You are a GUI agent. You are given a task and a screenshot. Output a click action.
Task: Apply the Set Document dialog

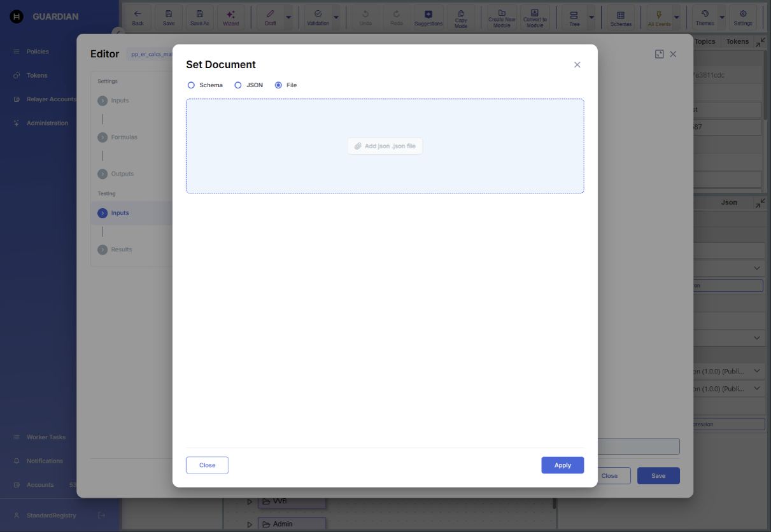(x=562, y=465)
